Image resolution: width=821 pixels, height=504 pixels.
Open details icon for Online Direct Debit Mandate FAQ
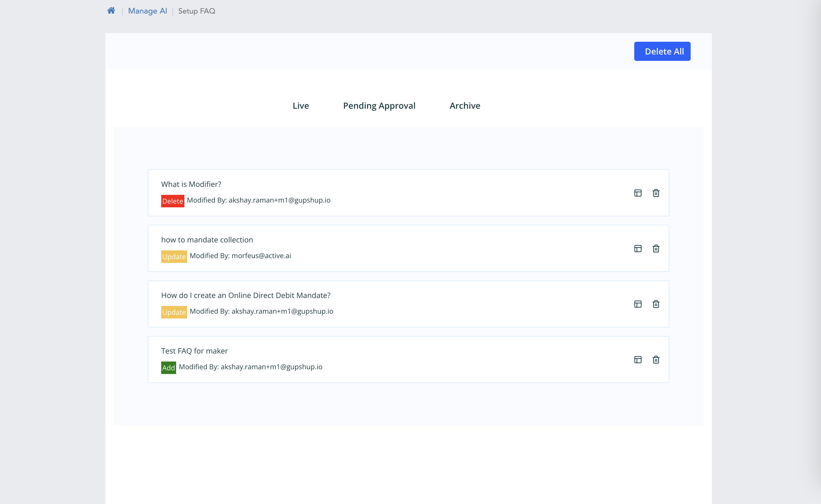tap(638, 304)
